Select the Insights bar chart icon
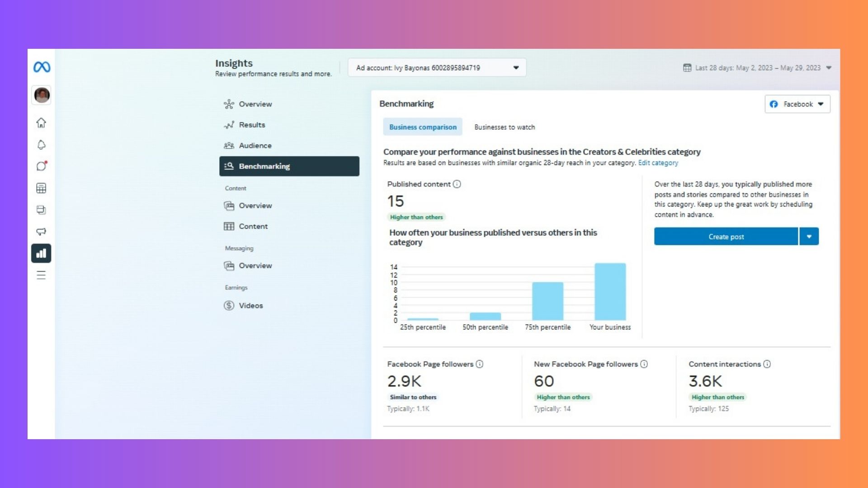 coord(41,253)
